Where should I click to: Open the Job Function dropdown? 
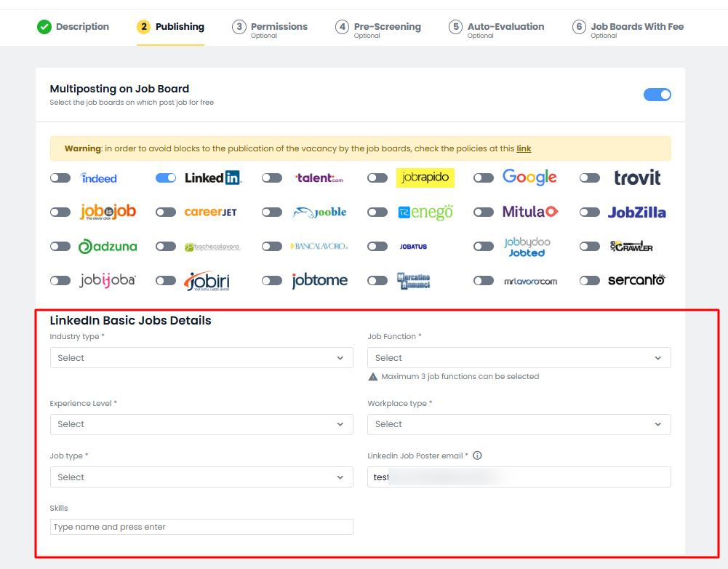click(519, 358)
